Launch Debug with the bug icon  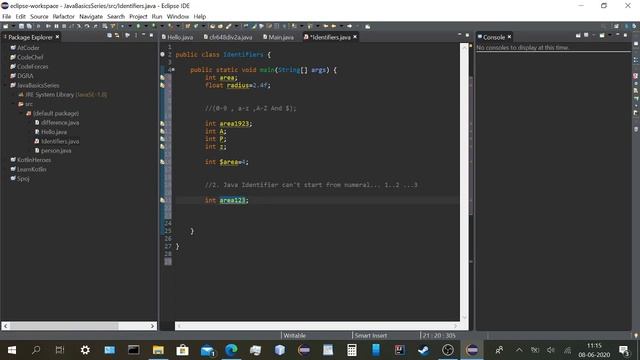pos(122,26)
